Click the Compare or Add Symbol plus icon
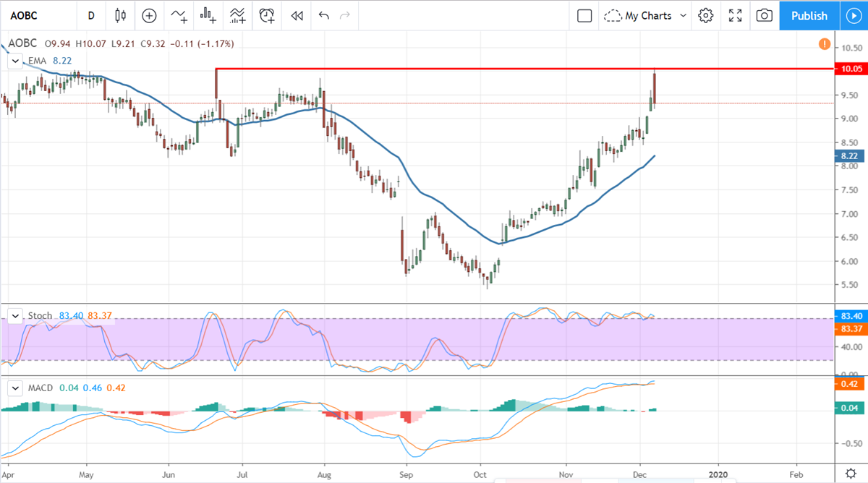 (149, 15)
